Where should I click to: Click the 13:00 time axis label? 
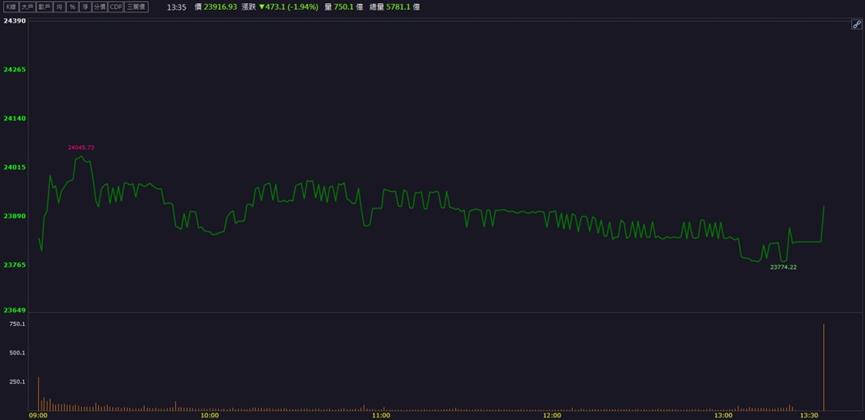(x=724, y=416)
